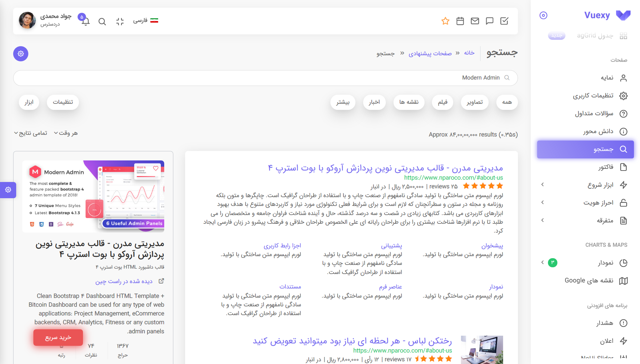640x364 pixels.
Task: Open پشتیبانی sublink
Action: pyautogui.click(x=391, y=246)
